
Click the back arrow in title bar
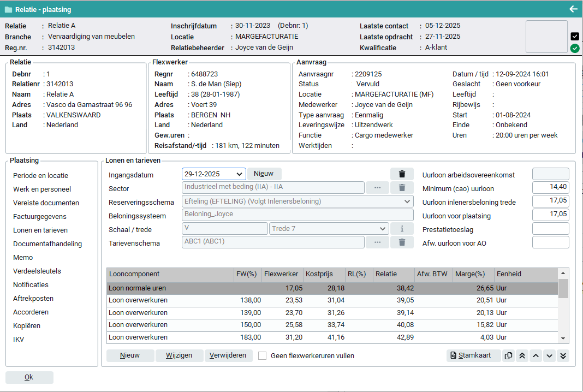tap(573, 9)
